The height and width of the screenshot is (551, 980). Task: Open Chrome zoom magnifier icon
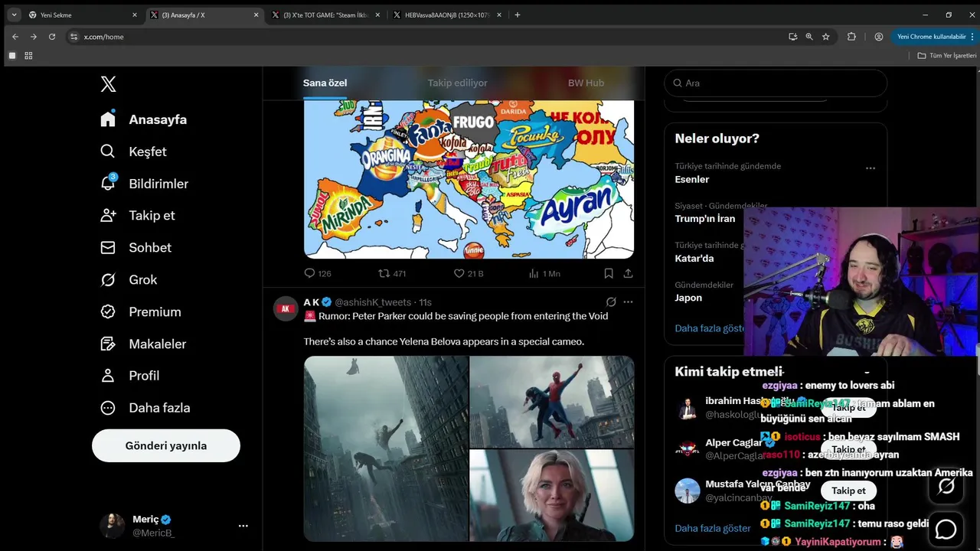point(809,37)
